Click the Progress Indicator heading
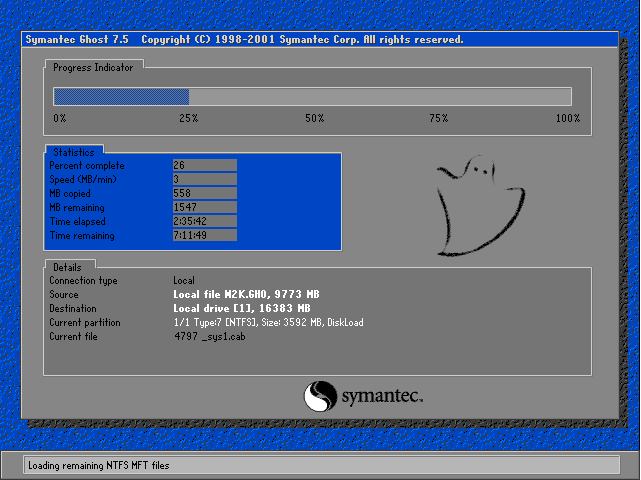 pyautogui.click(x=93, y=67)
